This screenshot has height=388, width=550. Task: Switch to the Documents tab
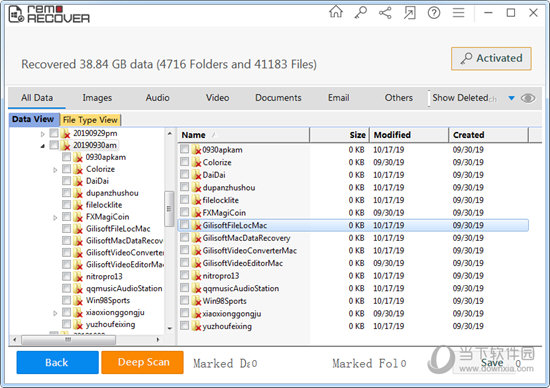pyautogui.click(x=278, y=98)
